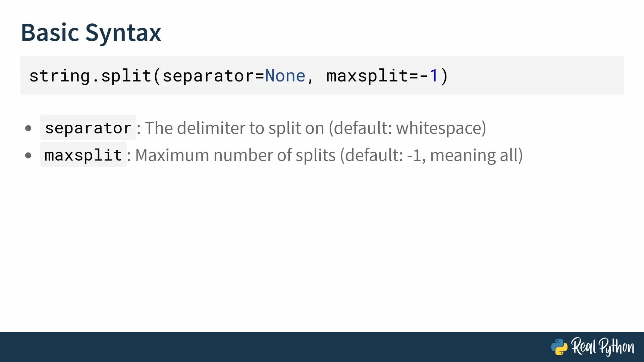Click the text 'The delimiter to split on'
Screen dimensions: 644x362
pos(234,128)
